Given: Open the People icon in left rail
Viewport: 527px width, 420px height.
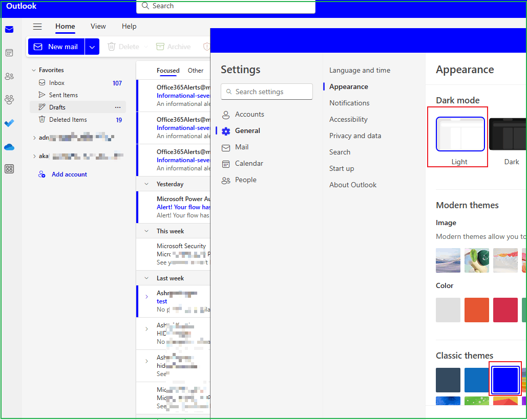Looking at the screenshot, I should pos(9,76).
